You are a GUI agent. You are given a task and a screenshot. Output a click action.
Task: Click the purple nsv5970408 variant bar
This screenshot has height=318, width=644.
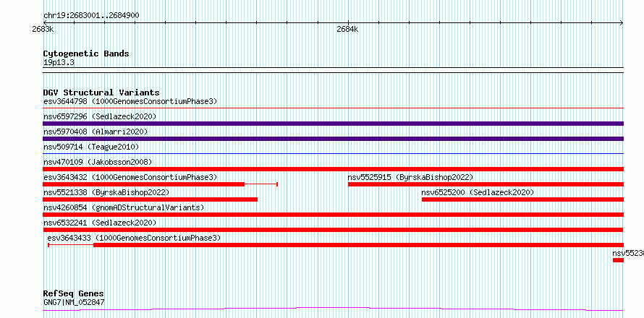pos(333,139)
